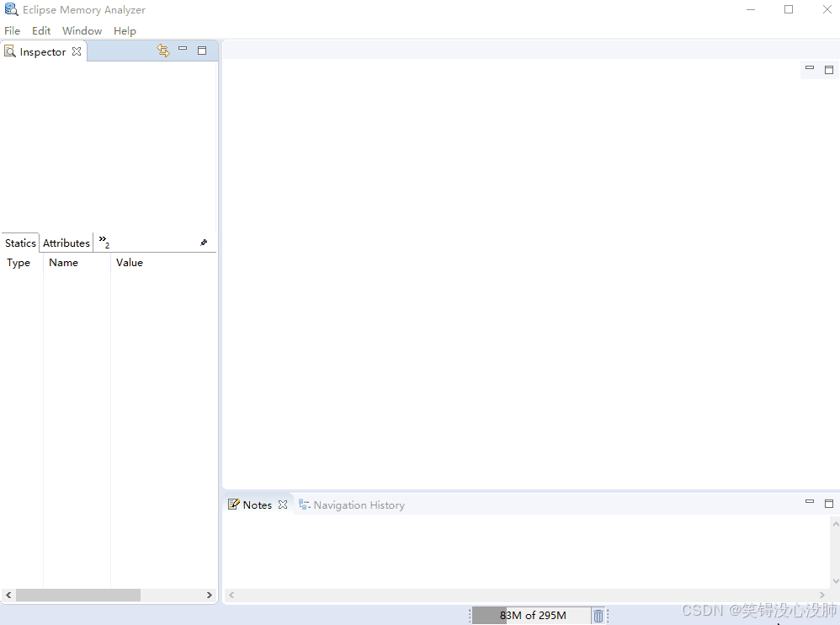840x625 pixels.
Task: Open the Window menu
Action: pos(82,30)
